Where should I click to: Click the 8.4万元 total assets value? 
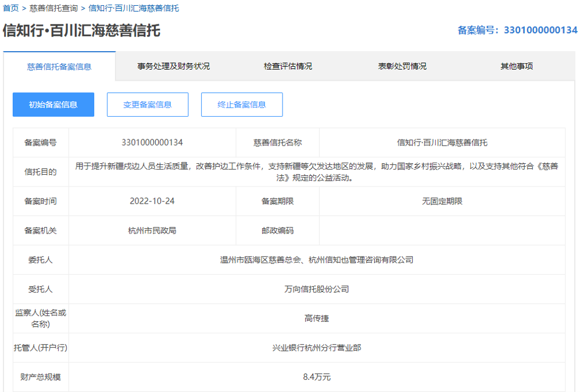(317, 377)
